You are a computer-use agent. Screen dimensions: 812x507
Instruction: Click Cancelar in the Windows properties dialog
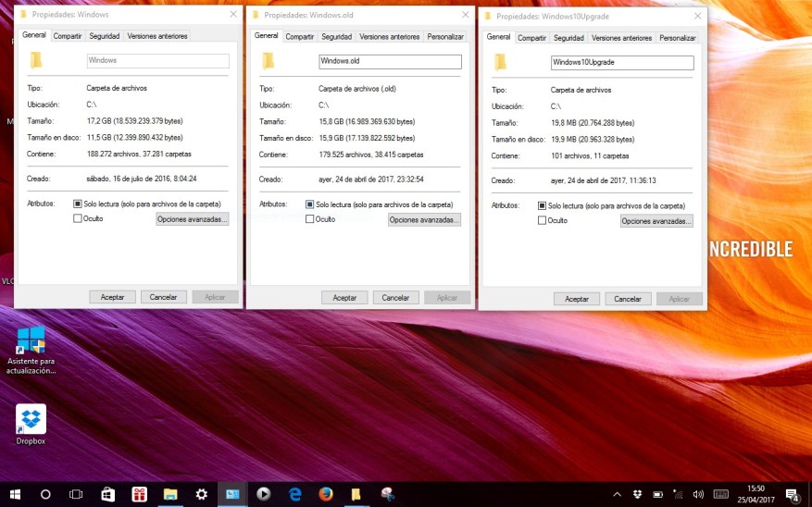tap(163, 297)
